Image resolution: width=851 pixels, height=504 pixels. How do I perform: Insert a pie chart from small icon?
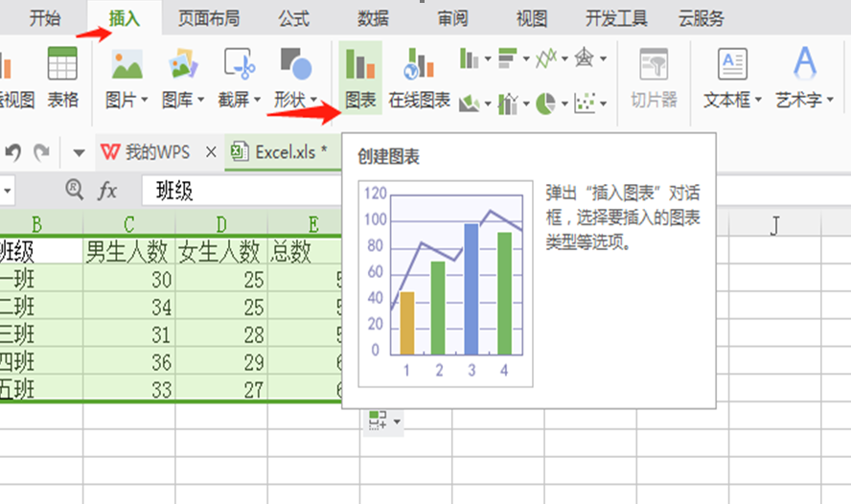click(546, 103)
